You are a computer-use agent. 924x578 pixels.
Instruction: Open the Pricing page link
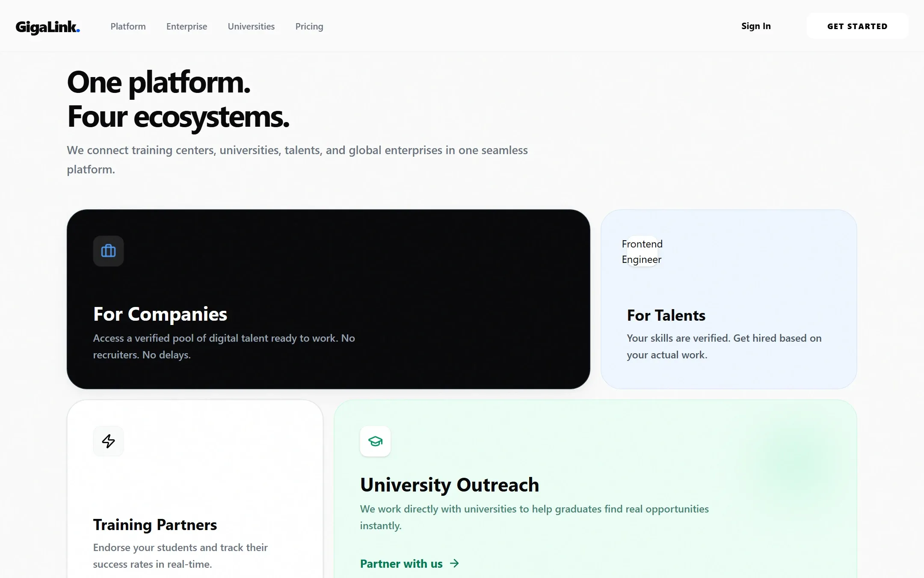tap(309, 27)
